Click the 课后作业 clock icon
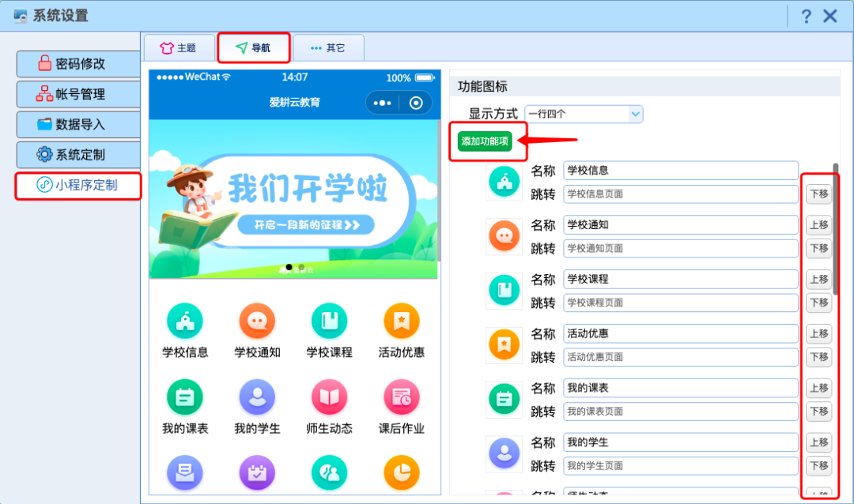The width and height of the screenshot is (854, 504). (401, 397)
